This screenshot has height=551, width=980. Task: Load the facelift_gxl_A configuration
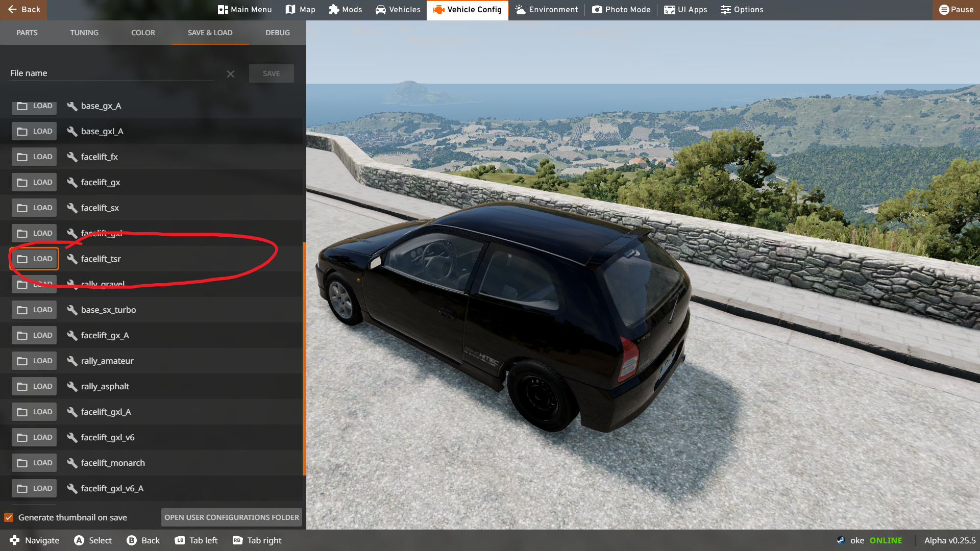[34, 412]
